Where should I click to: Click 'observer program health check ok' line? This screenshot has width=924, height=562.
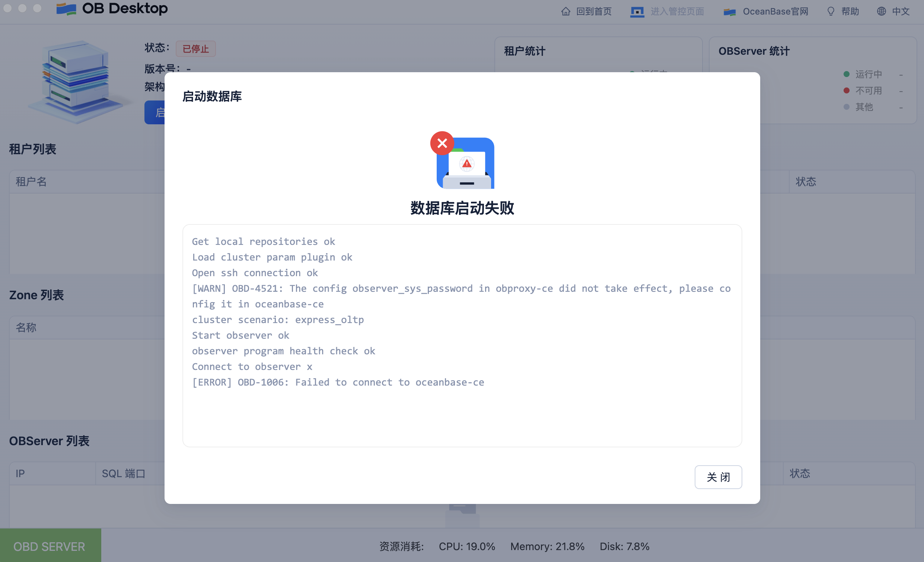coord(284,351)
